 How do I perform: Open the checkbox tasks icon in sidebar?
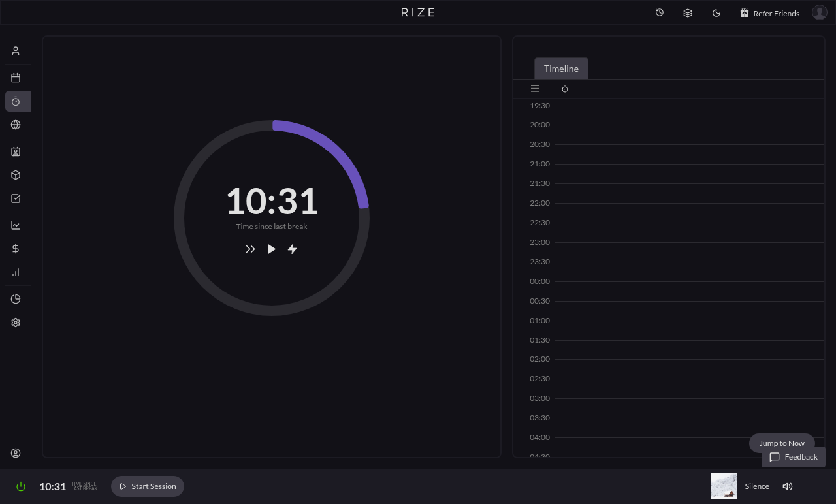16,198
